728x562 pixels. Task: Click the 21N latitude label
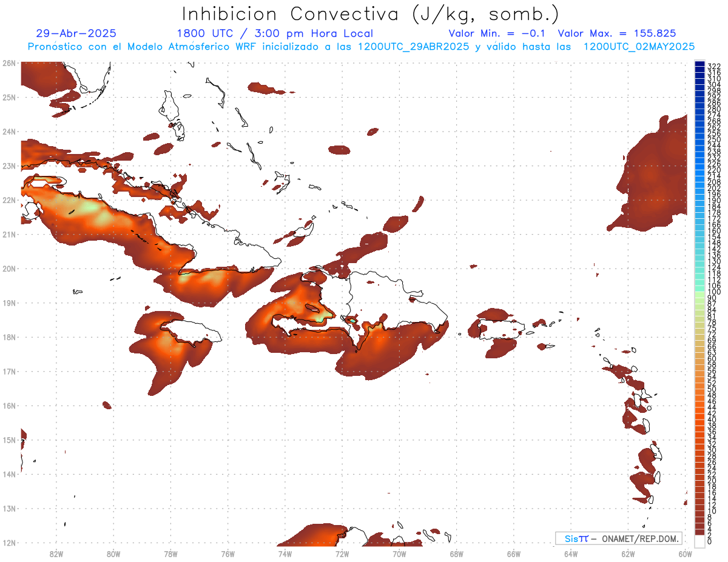pyautogui.click(x=8, y=234)
